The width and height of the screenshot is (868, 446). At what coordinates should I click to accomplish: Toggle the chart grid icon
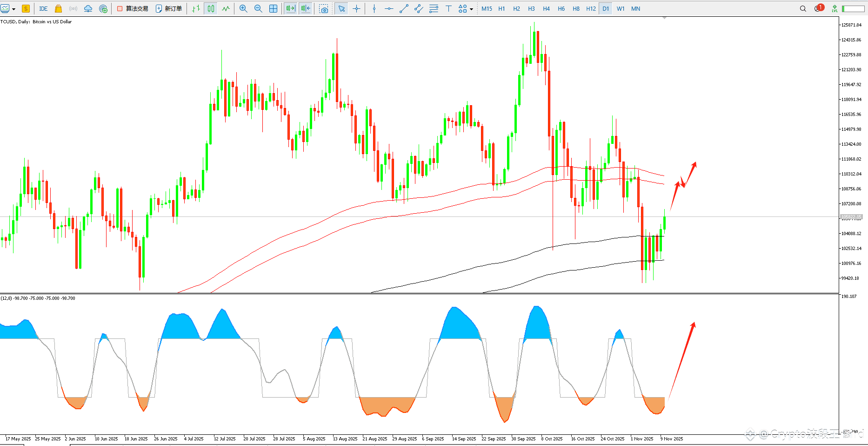pyautogui.click(x=273, y=8)
